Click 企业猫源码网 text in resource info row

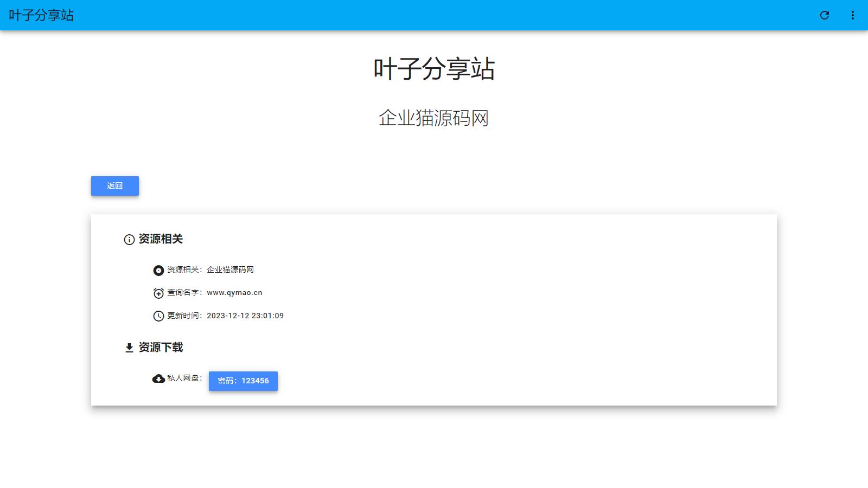(230, 269)
